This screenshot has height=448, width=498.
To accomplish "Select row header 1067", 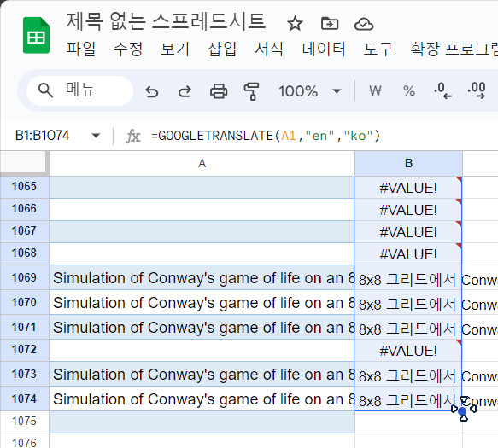I will click(24, 231).
